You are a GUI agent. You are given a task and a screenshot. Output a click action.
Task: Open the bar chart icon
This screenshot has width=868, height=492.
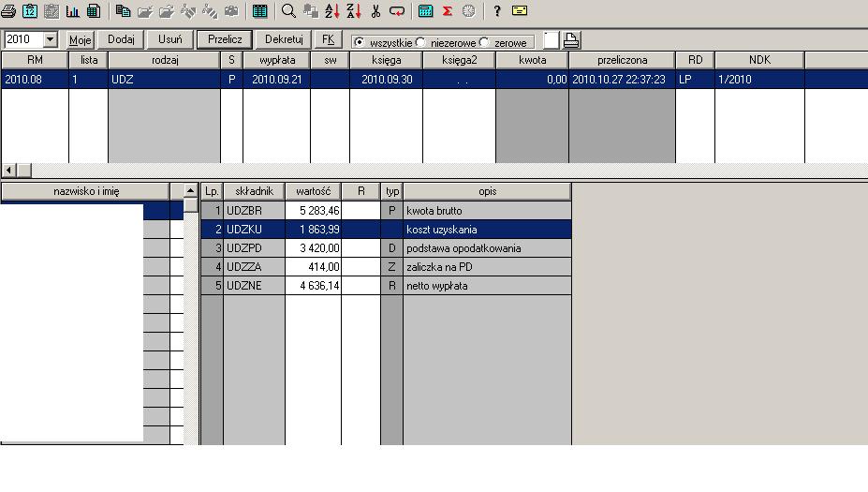coord(73,11)
